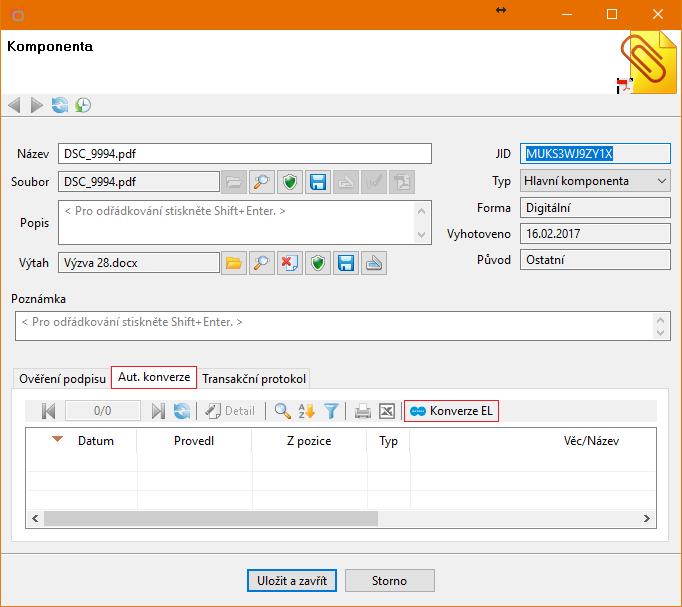Click the JID field MUKS3WJ9ZY1X
The image size is (682, 607).
(x=595, y=154)
